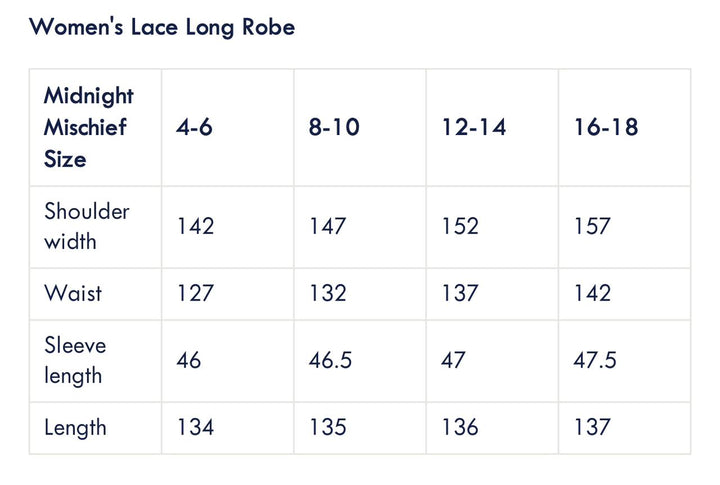This screenshot has height=485, width=720.
Task: Click the Sleeve length row label
Action: click(x=75, y=360)
